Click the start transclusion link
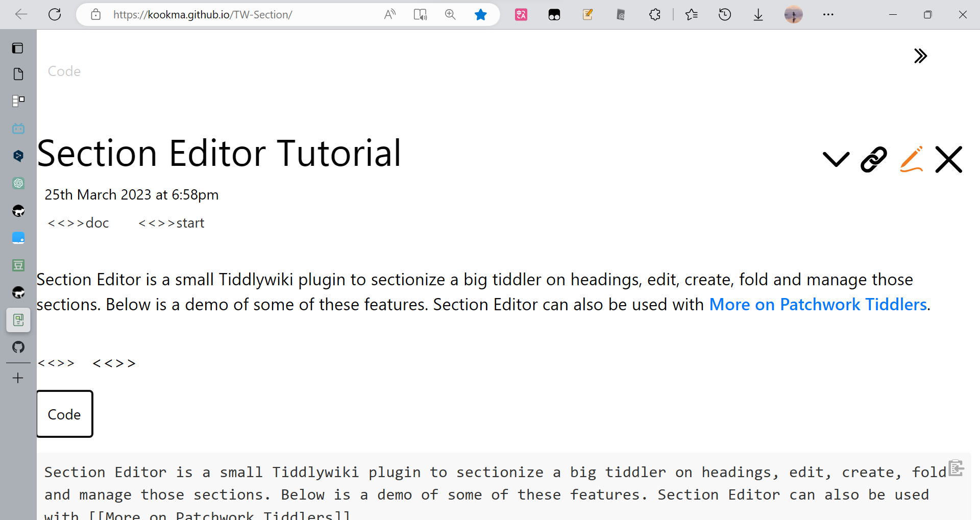980x520 pixels. (171, 223)
